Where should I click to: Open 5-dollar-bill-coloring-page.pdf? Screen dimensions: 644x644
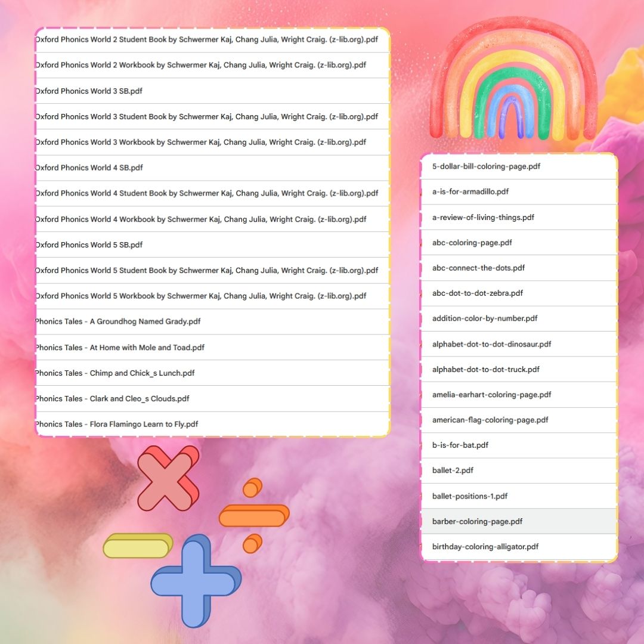(x=486, y=166)
